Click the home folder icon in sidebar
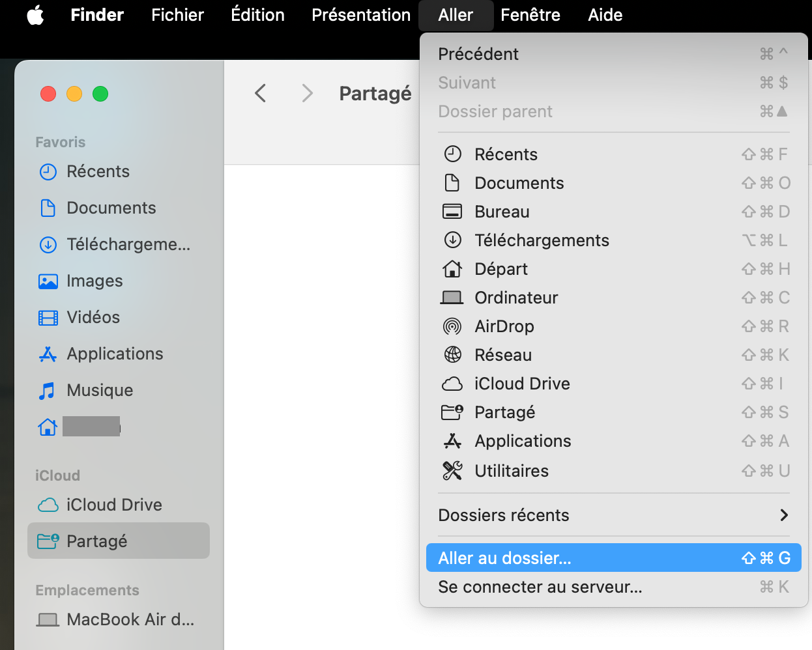 pos(48,427)
